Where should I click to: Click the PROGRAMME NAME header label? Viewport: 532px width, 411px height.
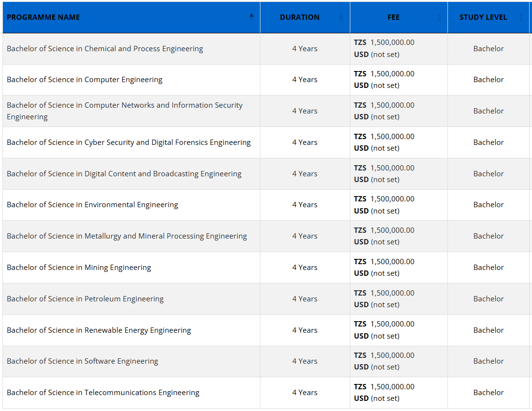tap(43, 17)
